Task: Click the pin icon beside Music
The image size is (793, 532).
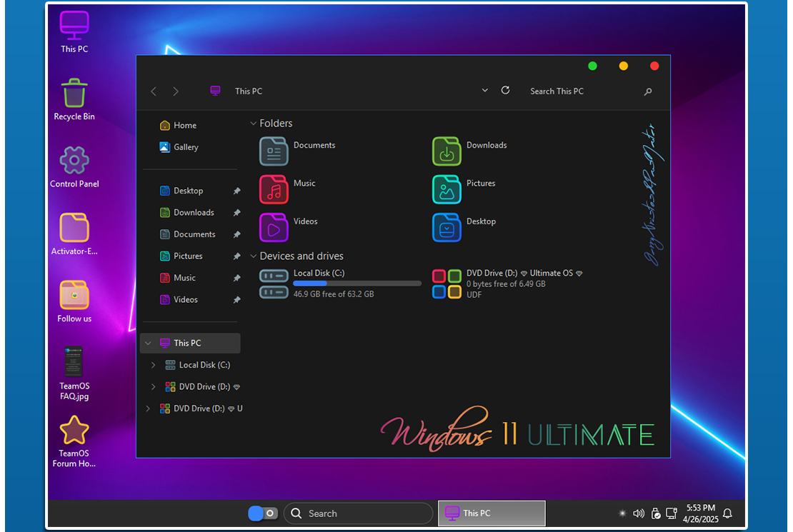Action: pyautogui.click(x=236, y=278)
